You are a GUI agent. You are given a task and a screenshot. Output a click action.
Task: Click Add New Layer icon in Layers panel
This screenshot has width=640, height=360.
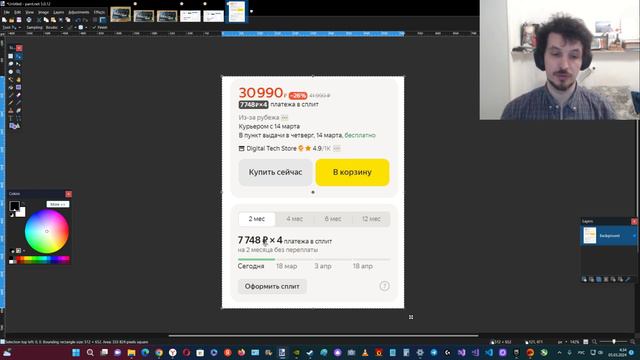(x=584, y=279)
